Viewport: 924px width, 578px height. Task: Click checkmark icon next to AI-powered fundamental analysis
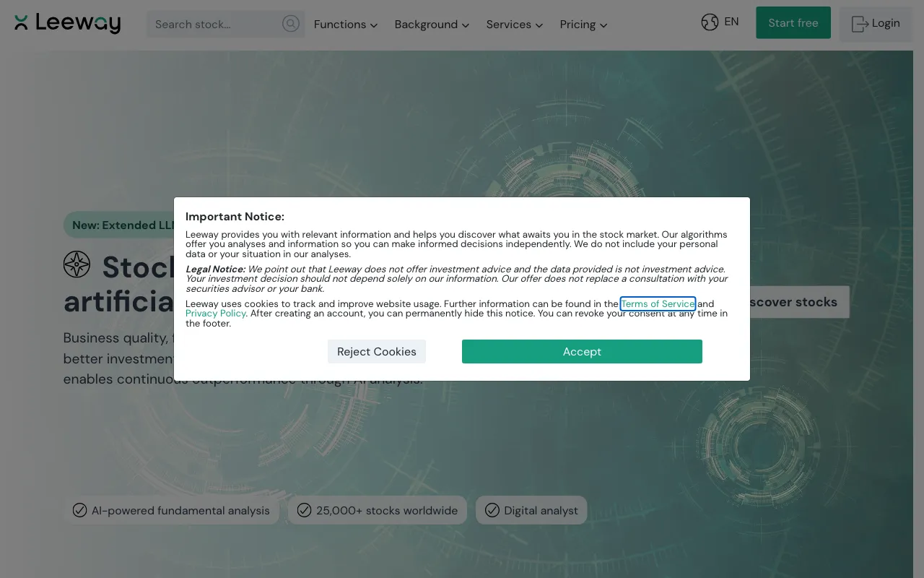[79, 510]
